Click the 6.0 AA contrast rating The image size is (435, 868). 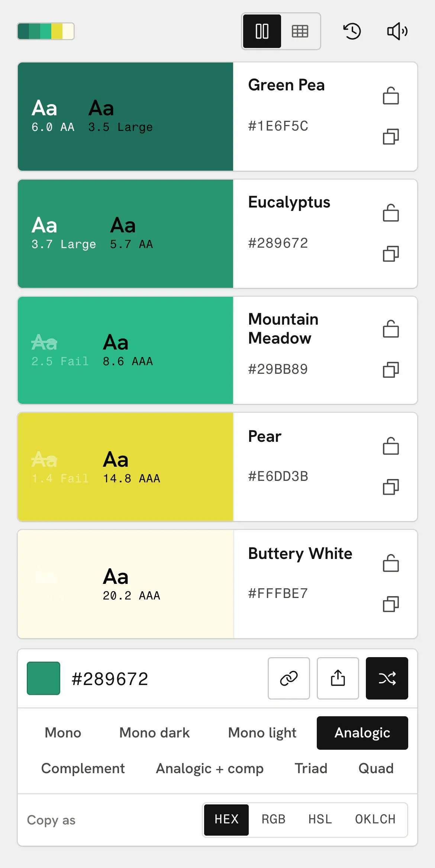[x=53, y=127]
